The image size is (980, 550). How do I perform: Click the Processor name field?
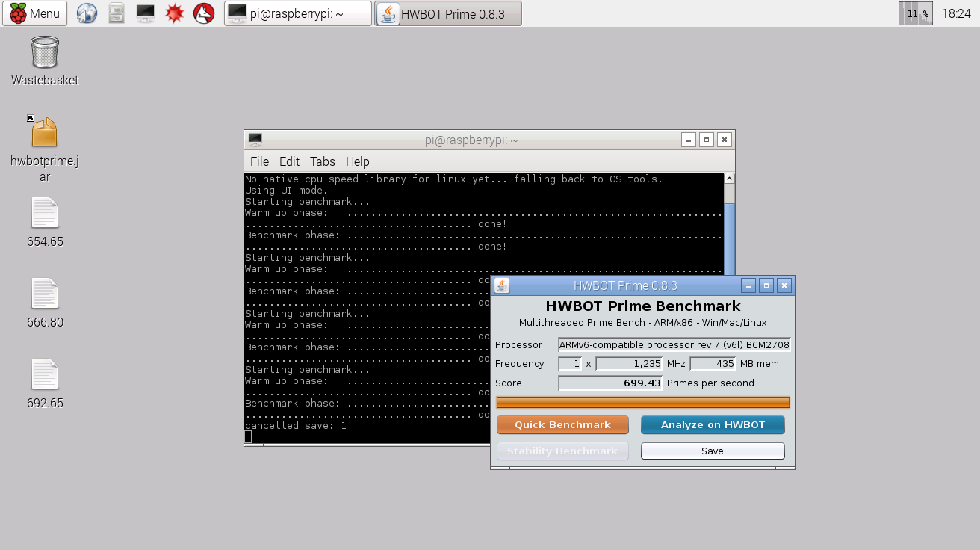[x=674, y=344]
